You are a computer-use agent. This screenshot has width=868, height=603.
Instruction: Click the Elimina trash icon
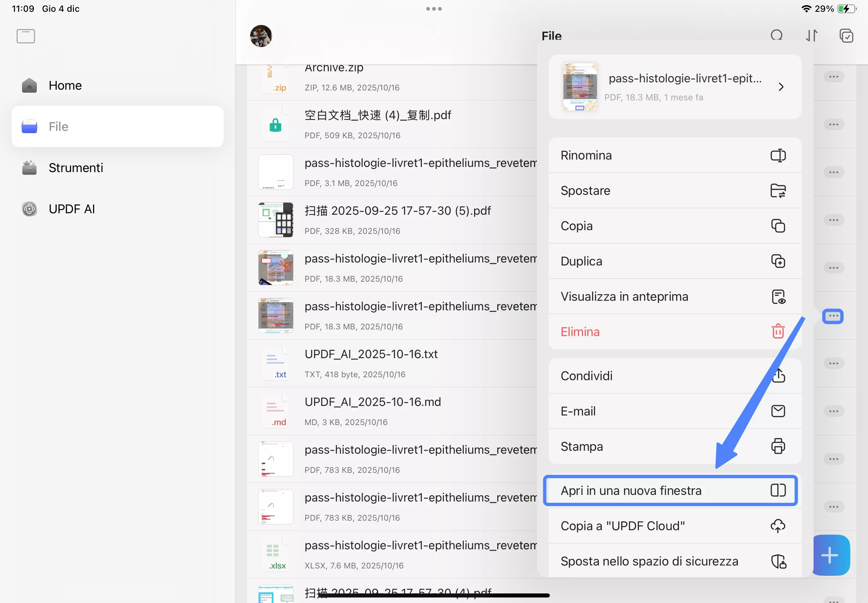(778, 331)
